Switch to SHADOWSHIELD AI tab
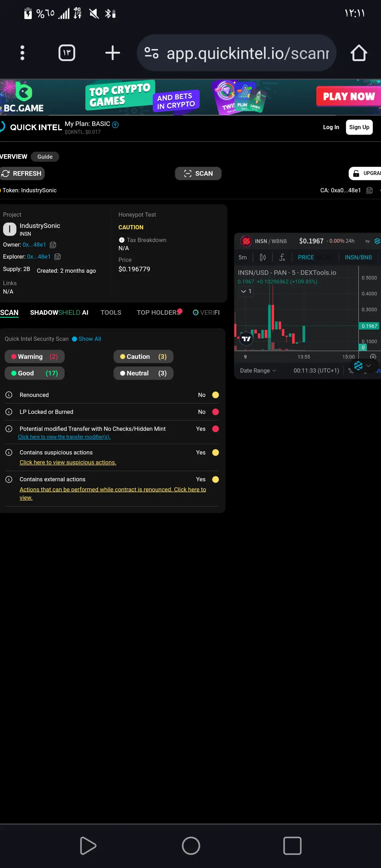The height and width of the screenshot is (868, 381). pyautogui.click(x=59, y=313)
